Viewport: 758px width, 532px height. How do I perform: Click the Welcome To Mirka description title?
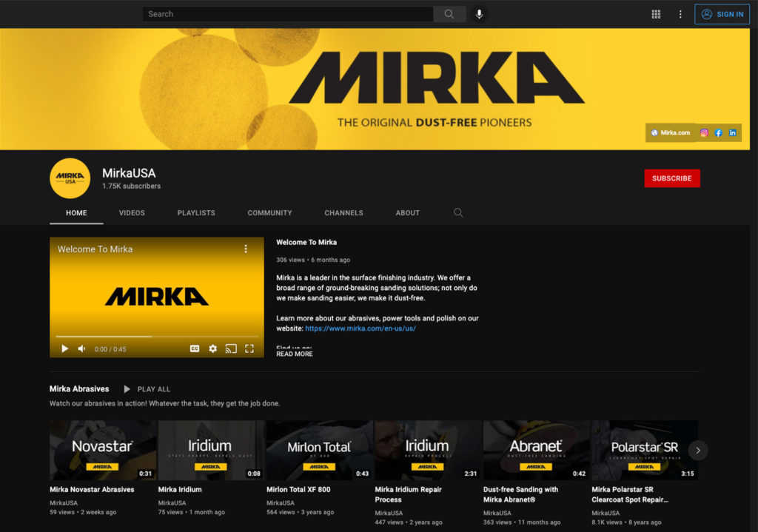(306, 242)
